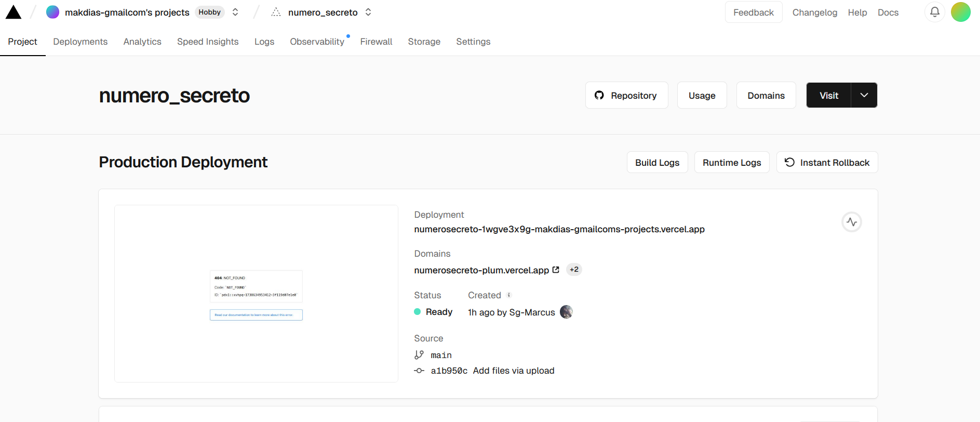Screen dimensions: 980x422
Task: Open the Visit button dropdown arrow
Action: [864, 95]
